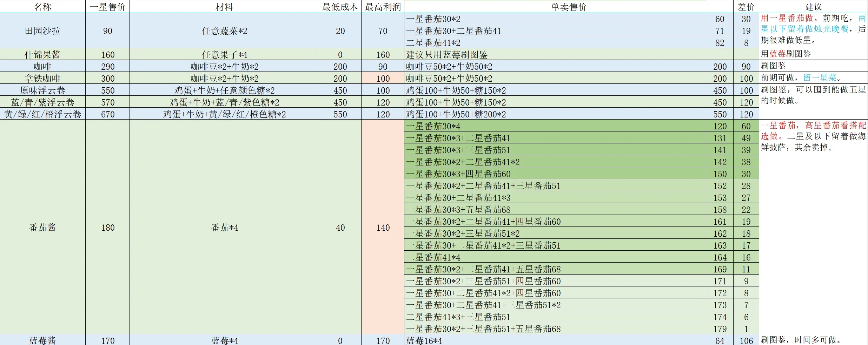868x345 pixels.
Task: Select the 一星番茄30*3+三星番茄51 cell
Action: click(x=555, y=150)
